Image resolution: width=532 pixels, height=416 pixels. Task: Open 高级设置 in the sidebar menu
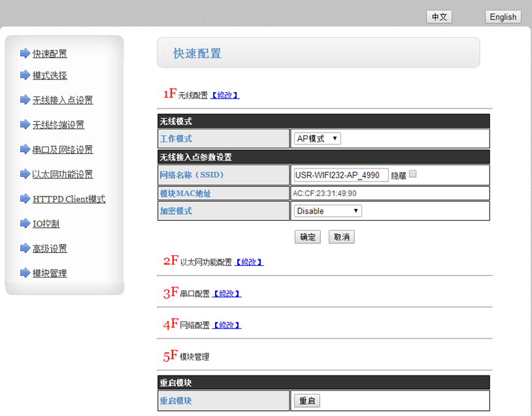click(x=50, y=249)
